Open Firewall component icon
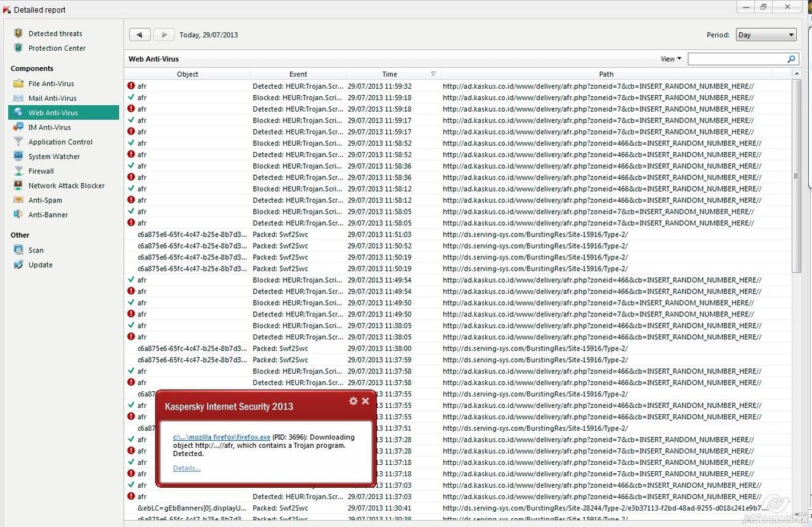 tap(18, 171)
